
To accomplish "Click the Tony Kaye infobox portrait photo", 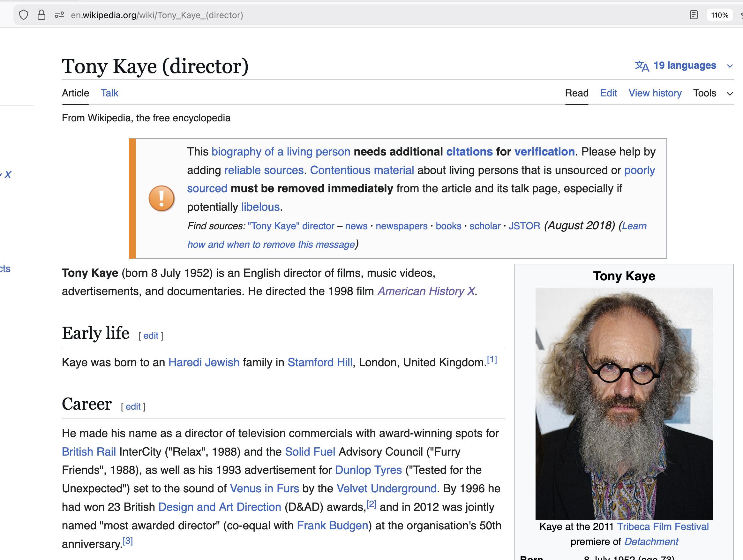I will (624, 403).
